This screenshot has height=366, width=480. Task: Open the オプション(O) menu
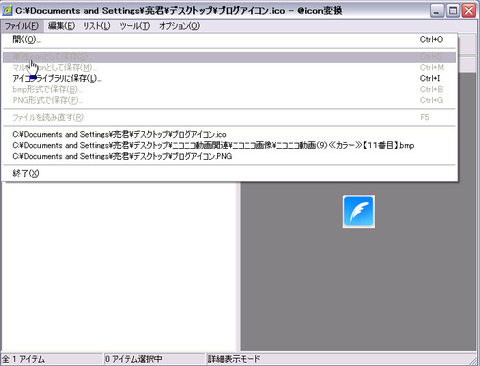coord(179,26)
